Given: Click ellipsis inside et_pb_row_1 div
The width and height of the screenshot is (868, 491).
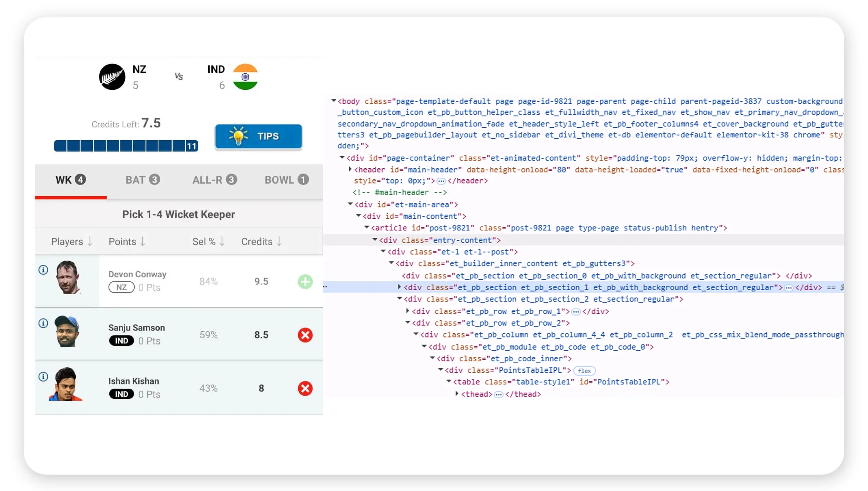Looking at the screenshot, I should (x=576, y=312).
